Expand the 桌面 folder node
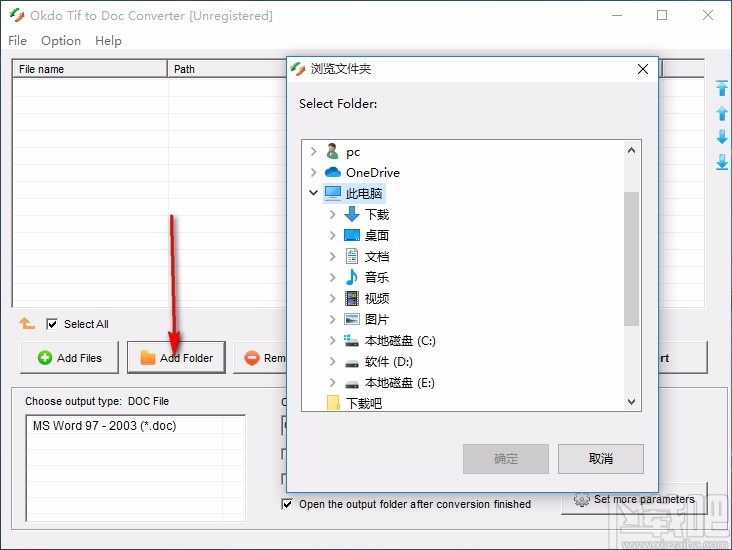Image resolution: width=732 pixels, height=550 pixels. pos(332,235)
